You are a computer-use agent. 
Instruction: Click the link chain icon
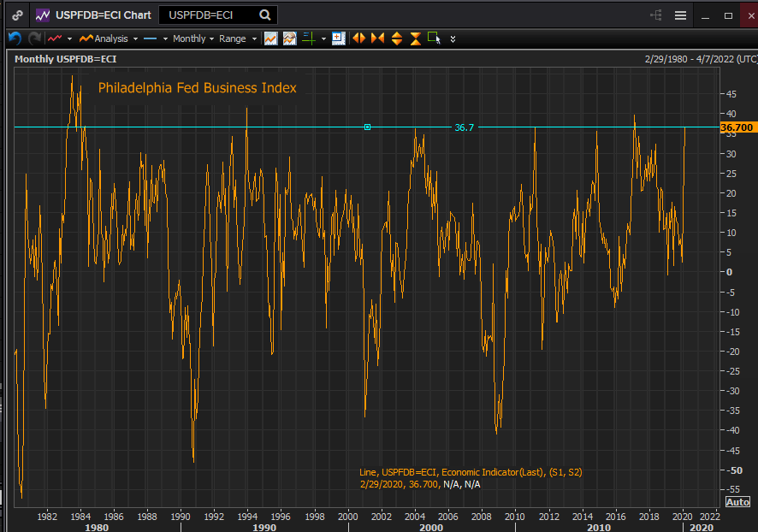[x=17, y=15]
